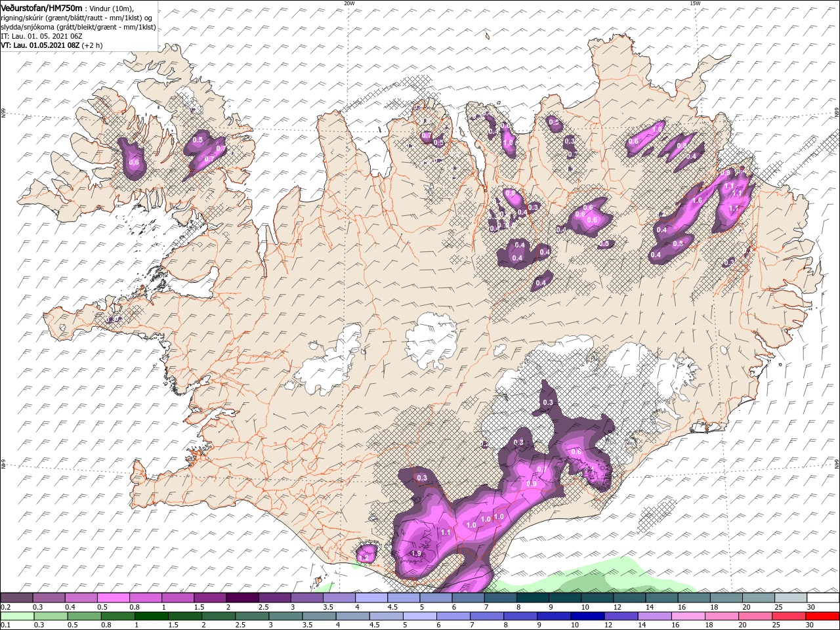
Task: Select the deep blue rain swatch between 10 and 12
Action: (588, 616)
